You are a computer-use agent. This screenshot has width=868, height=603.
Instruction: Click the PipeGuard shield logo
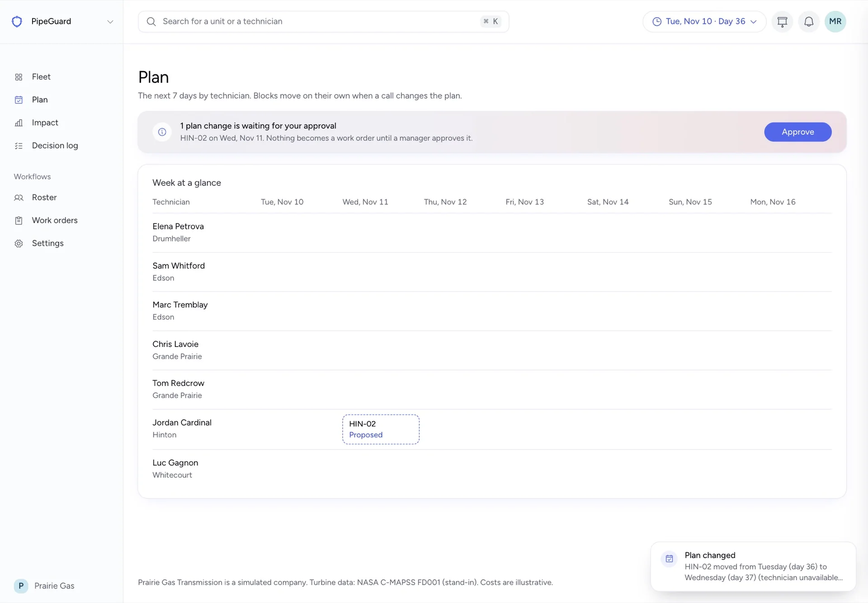[17, 21]
